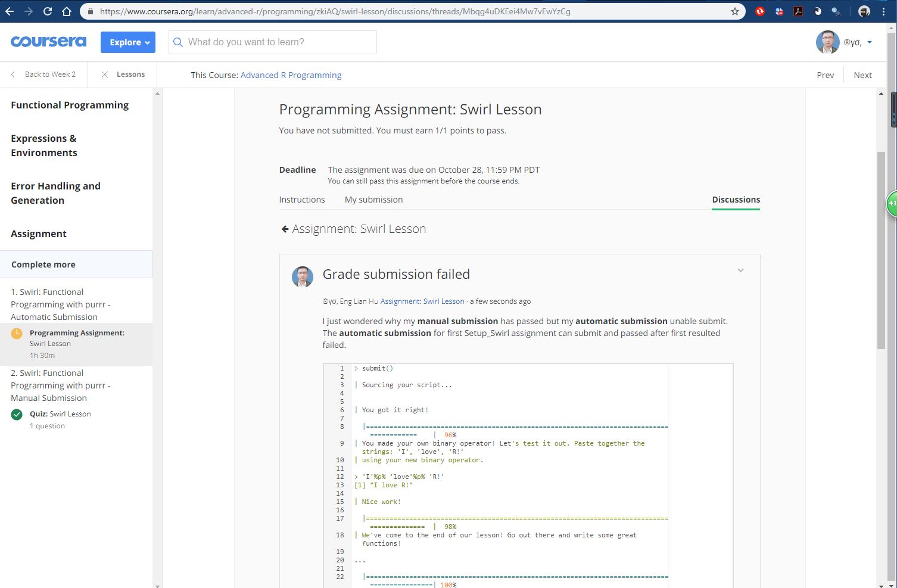
Task: Click code line 'Nice work!'
Action: point(381,502)
